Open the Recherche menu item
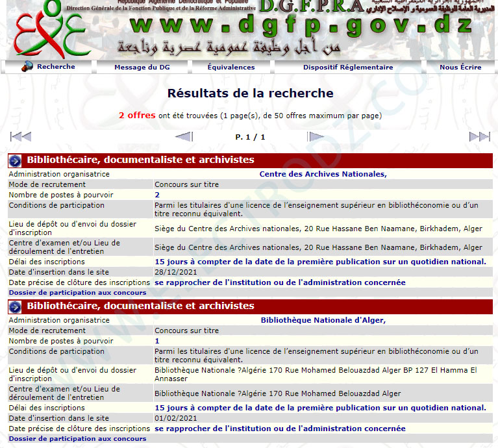This screenshot has height=448, width=498. (x=56, y=67)
